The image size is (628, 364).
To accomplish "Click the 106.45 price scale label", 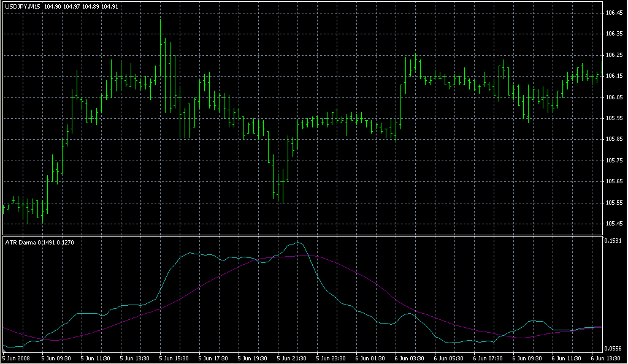I will [615, 13].
